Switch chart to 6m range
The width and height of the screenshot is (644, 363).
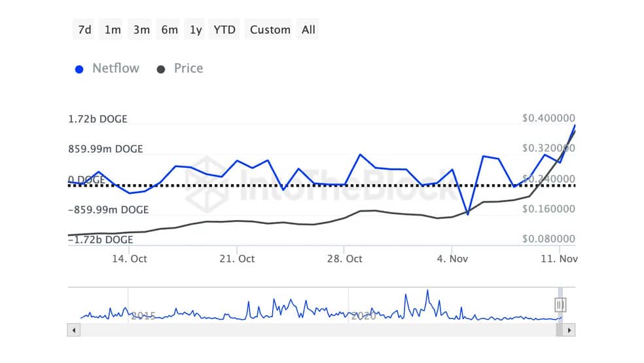[x=169, y=29]
